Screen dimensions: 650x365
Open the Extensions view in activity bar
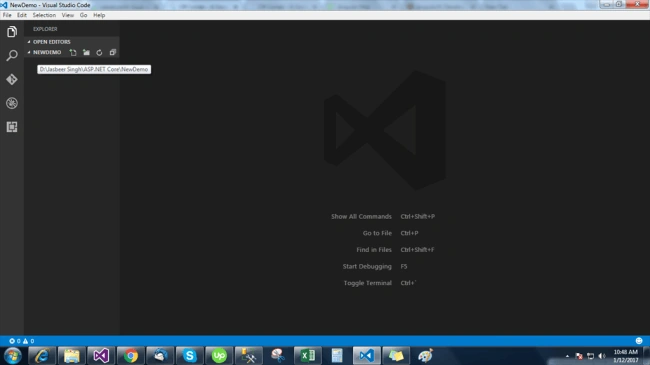[x=12, y=127]
